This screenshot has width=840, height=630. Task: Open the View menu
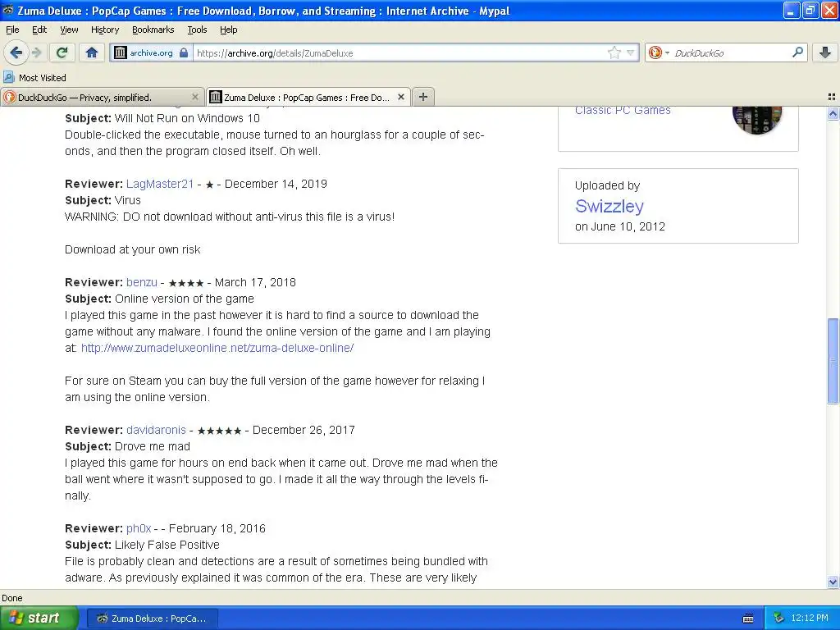tap(69, 30)
